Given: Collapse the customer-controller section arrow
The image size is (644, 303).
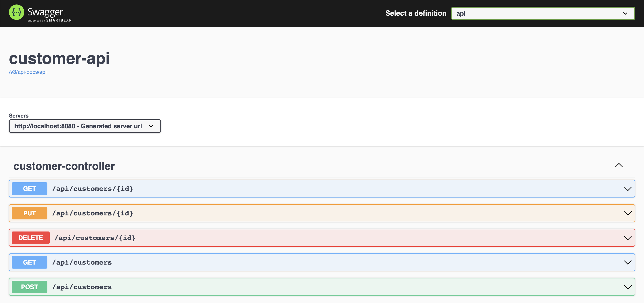Looking at the screenshot, I should (619, 165).
